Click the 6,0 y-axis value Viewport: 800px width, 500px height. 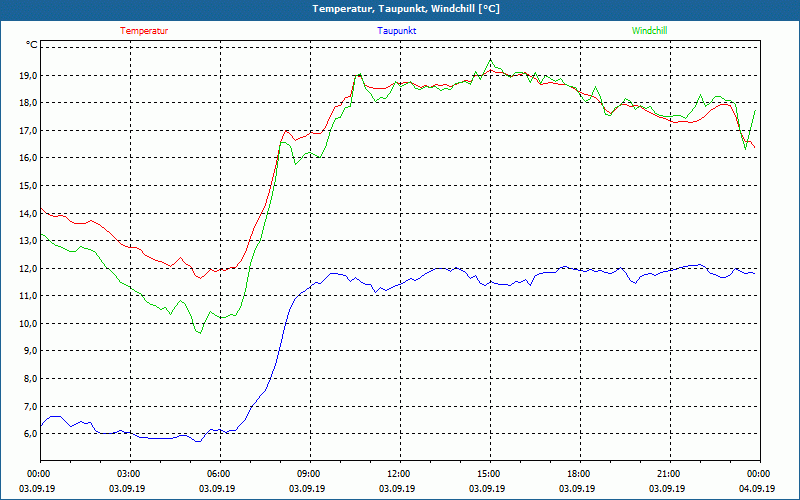(31, 434)
